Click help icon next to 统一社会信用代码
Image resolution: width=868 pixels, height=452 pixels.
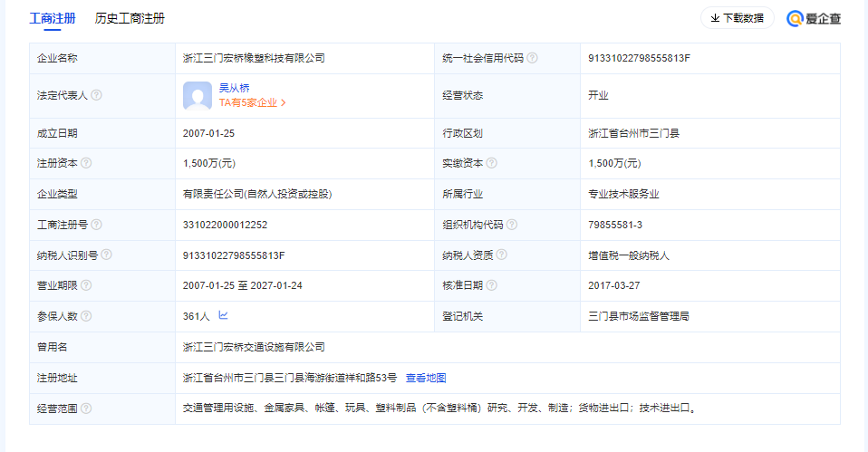coord(532,58)
